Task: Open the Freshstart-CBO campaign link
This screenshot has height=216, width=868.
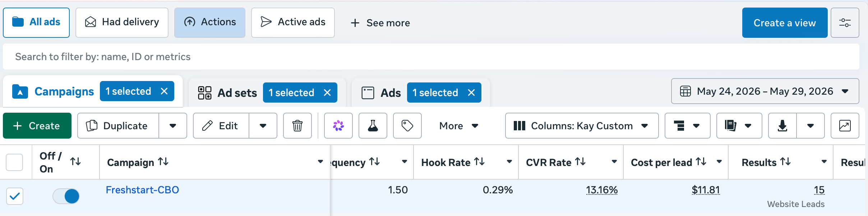Action: 142,190
